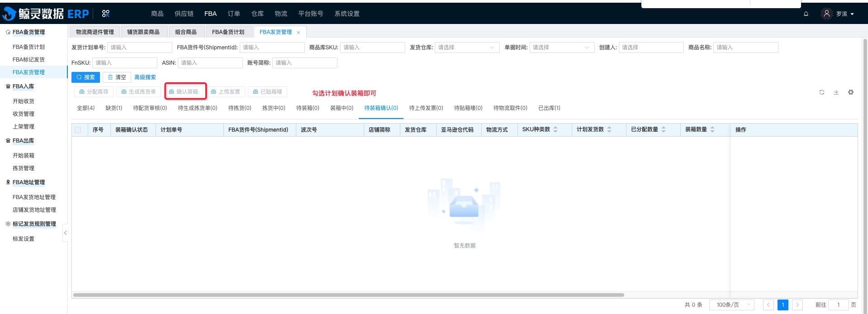
Task: Open the FBA top menu
Action: pos(210,14)
